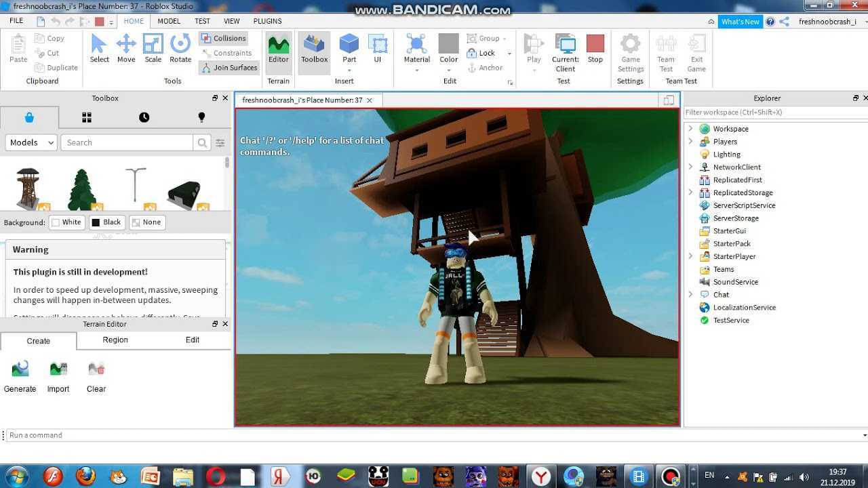Click the Clear terrain tool
The image size is (868, 488).
tap(96, 377)
